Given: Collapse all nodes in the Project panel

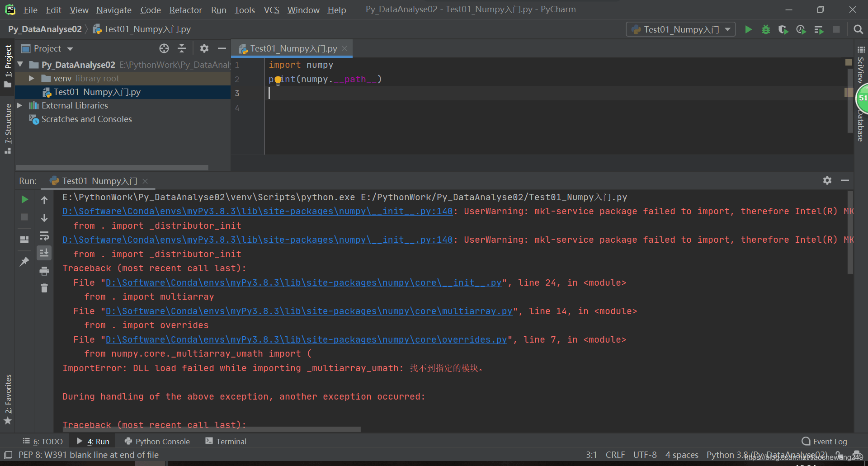Looking at the screenshot, I should point(182,48).
